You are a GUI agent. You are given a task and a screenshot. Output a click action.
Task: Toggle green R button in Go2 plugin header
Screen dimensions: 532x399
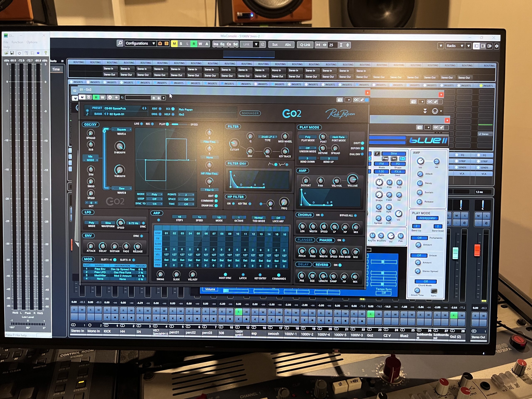(96, 97)
